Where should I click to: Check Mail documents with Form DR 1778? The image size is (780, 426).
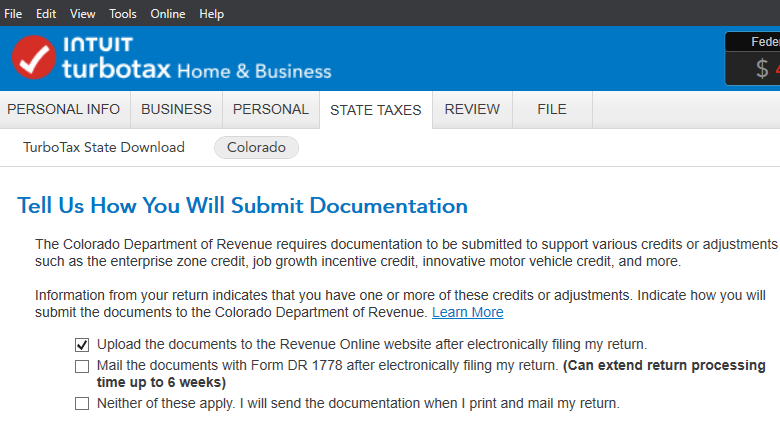pyautogui.click(x=82, y=366)
